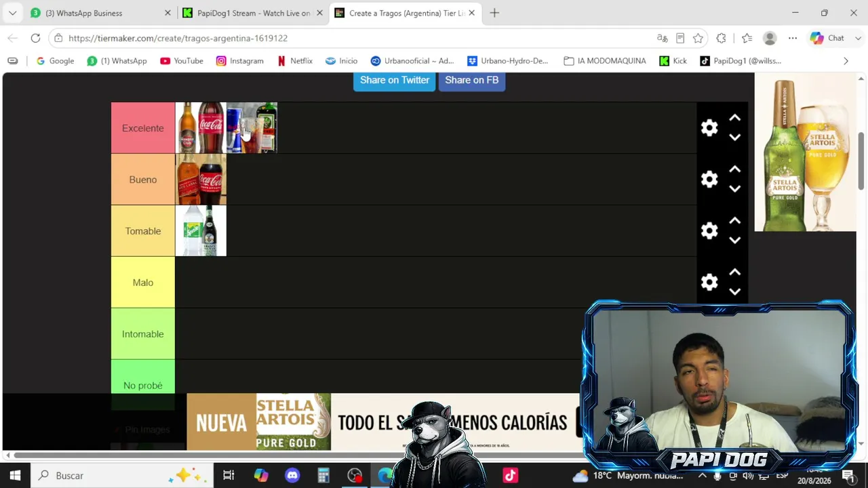868x488 pixels.
Task: Open the Urbano-Hydro-De... bookmark
Action: tap(507, 61)
